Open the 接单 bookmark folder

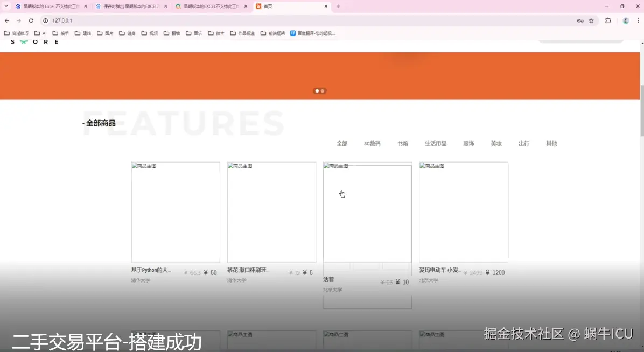coord(61,33)
